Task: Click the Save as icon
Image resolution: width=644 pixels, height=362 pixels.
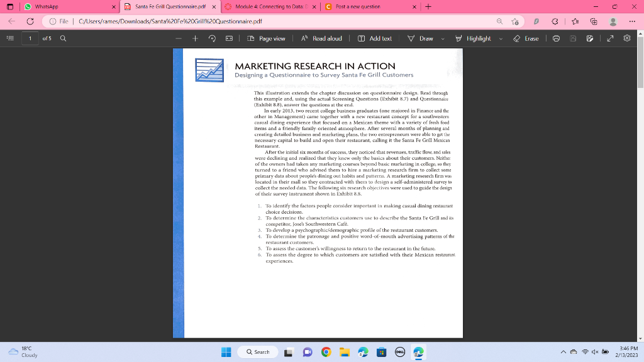Action: [x=590, y=38]
